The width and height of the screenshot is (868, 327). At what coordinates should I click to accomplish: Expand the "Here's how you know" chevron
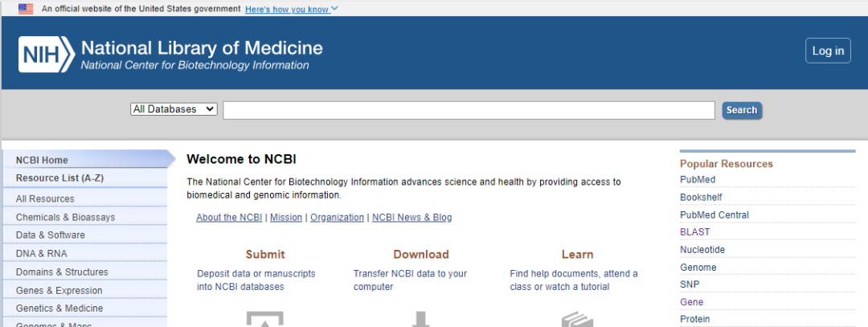point(334,9)
